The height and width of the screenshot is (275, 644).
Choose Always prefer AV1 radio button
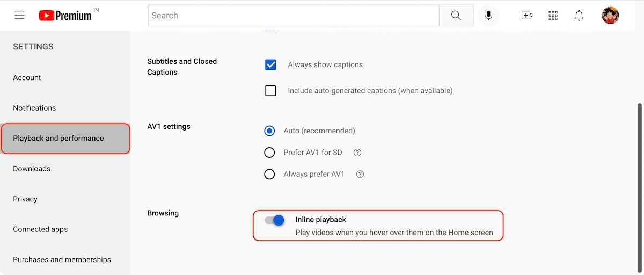pyautogui.click(x=269, y=174)
